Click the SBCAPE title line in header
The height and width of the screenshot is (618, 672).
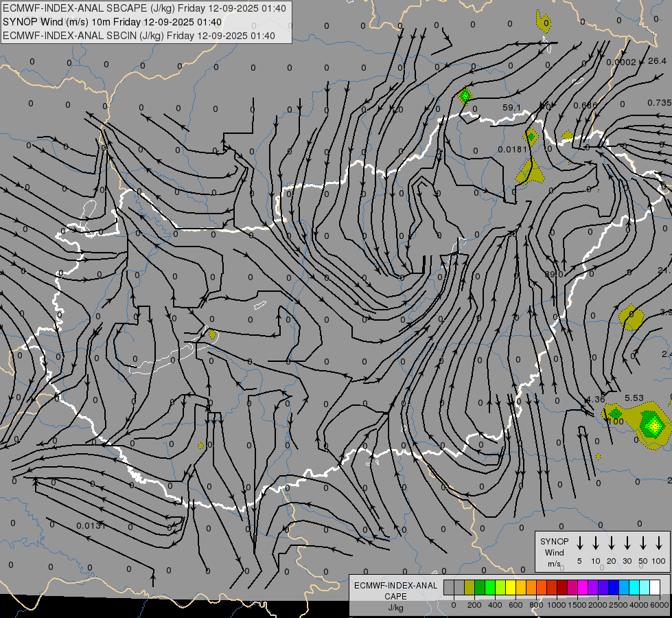144,8
